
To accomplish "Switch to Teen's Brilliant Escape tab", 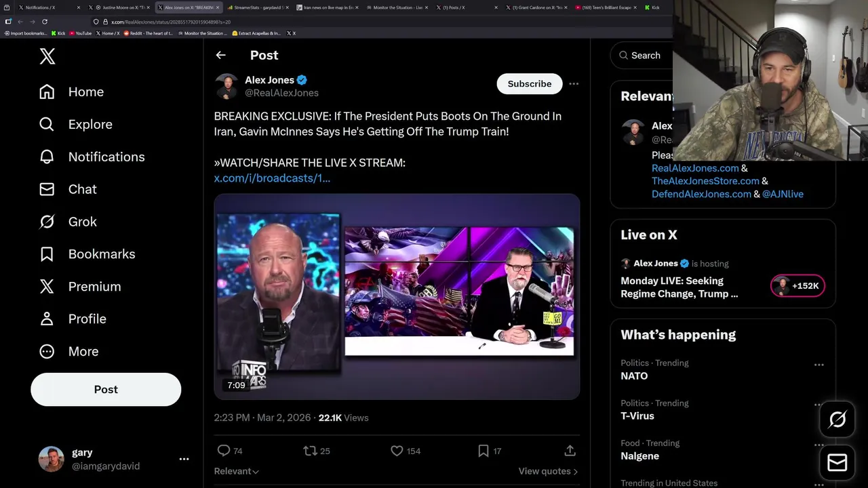I will (605, 7).
